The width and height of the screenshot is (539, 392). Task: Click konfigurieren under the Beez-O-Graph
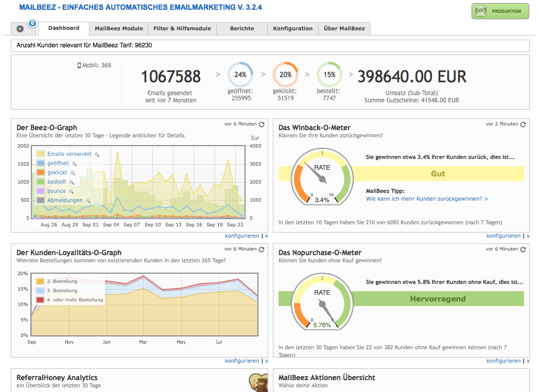(x=242, y=236)
